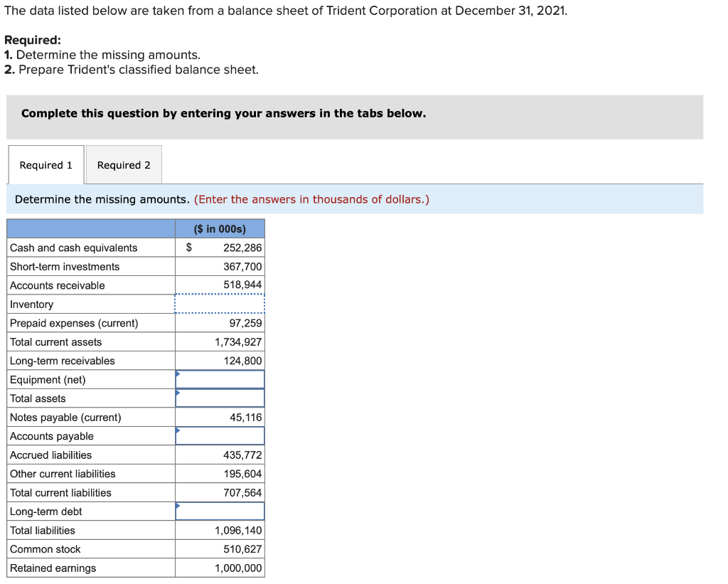
Task: Click the Accounts payable answer field
Action: pos(220,435)
